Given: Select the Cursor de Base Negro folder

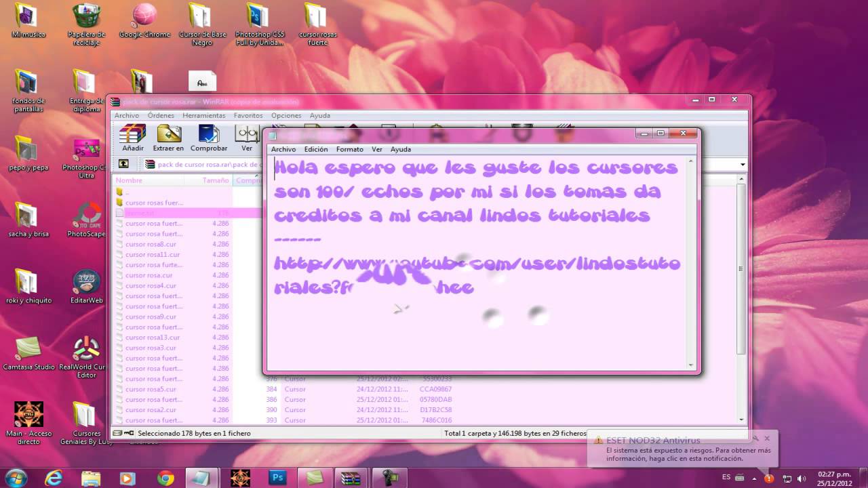Looking at the screenshot, I should pos(202,25).
